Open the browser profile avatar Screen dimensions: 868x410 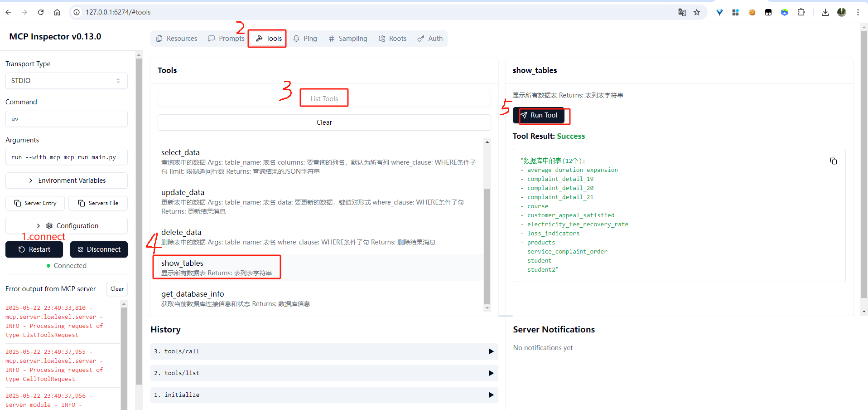[842, 12]
